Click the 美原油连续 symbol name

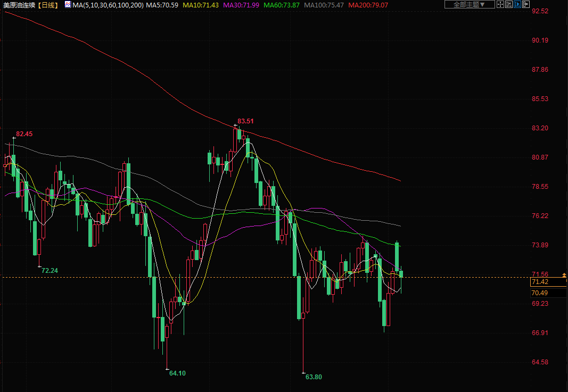20,5
